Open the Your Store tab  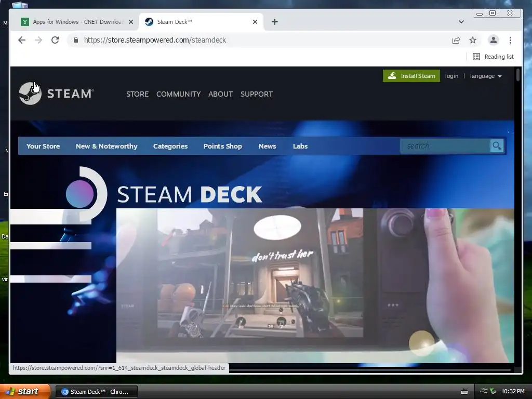pyautogui.click(x=43, y=146)
